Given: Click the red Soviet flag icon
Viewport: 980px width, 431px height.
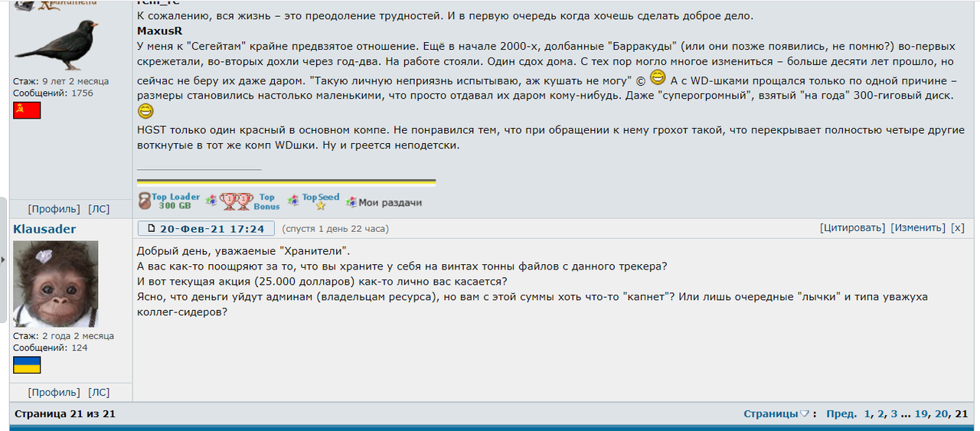Looking at the screenshot, I should coord(27,110).
